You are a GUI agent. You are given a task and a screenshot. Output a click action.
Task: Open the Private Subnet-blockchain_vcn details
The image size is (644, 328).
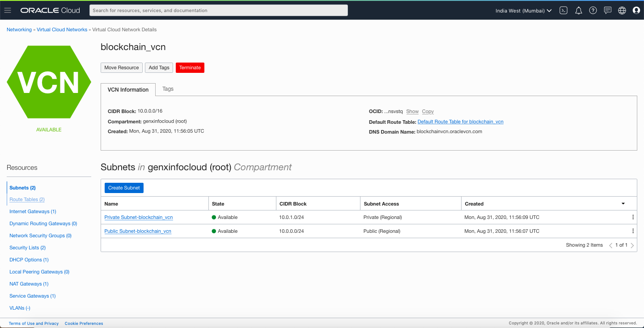[x=138, y=217]
